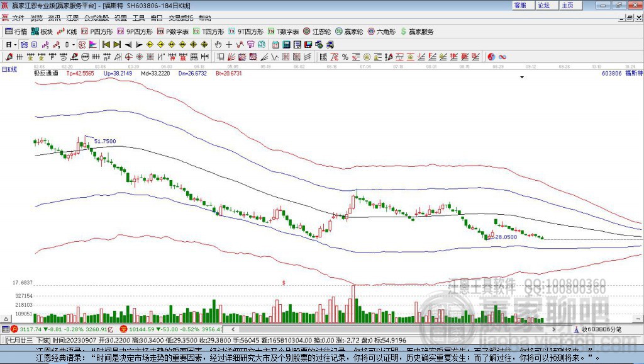
Task: Expand the panel with bottom-left up arrow
Action: click(6, 319)
